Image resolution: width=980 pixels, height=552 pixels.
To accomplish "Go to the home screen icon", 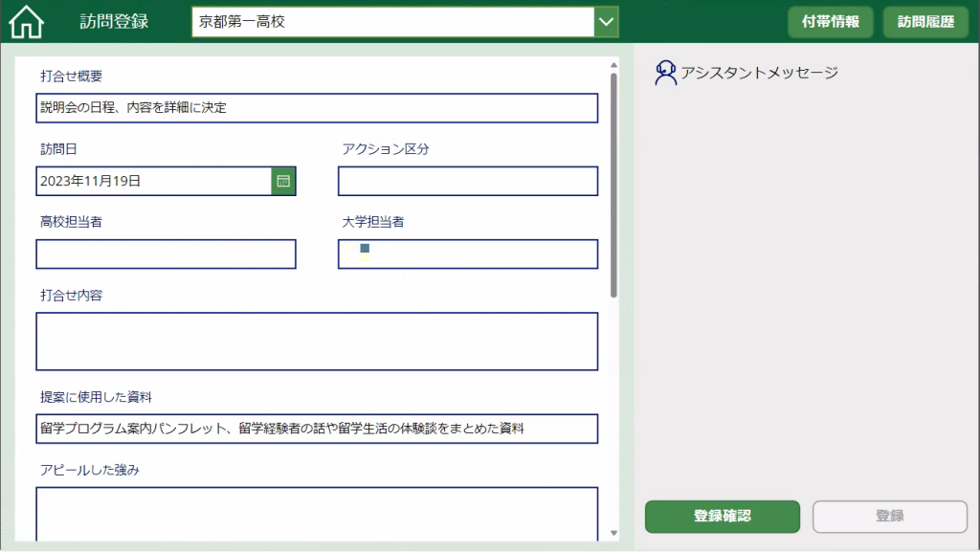I will click(x=26, y=21).
